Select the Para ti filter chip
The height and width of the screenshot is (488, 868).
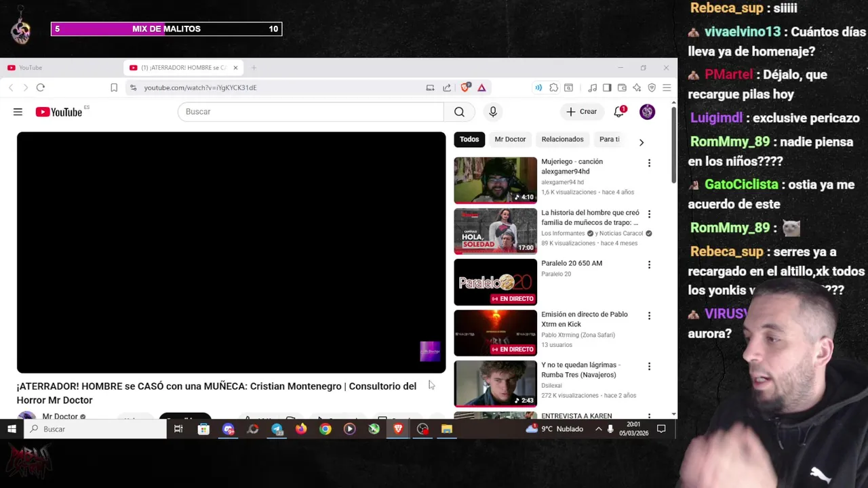(609, 140)
